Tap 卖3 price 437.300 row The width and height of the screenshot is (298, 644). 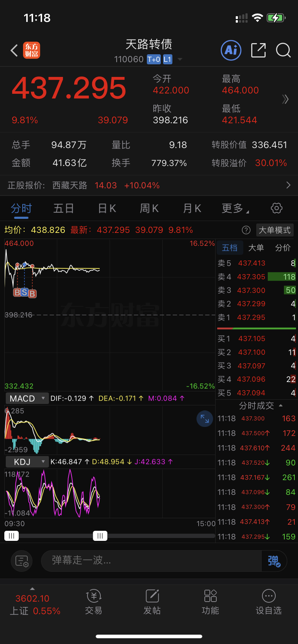pos(256,290)
